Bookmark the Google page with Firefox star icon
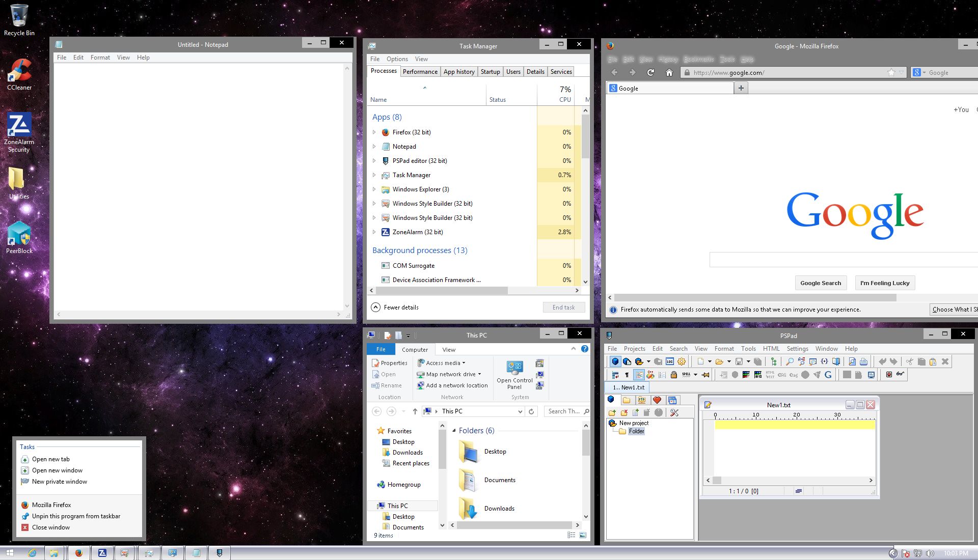This screenshot has height=560, width=978. [x=890, y=72]
